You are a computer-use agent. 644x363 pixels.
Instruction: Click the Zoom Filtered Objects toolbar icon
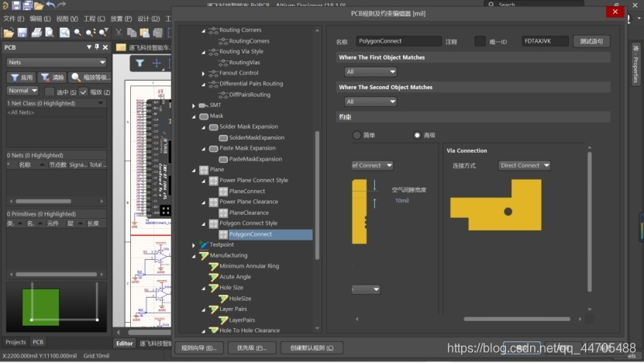[x=104, y=33]
